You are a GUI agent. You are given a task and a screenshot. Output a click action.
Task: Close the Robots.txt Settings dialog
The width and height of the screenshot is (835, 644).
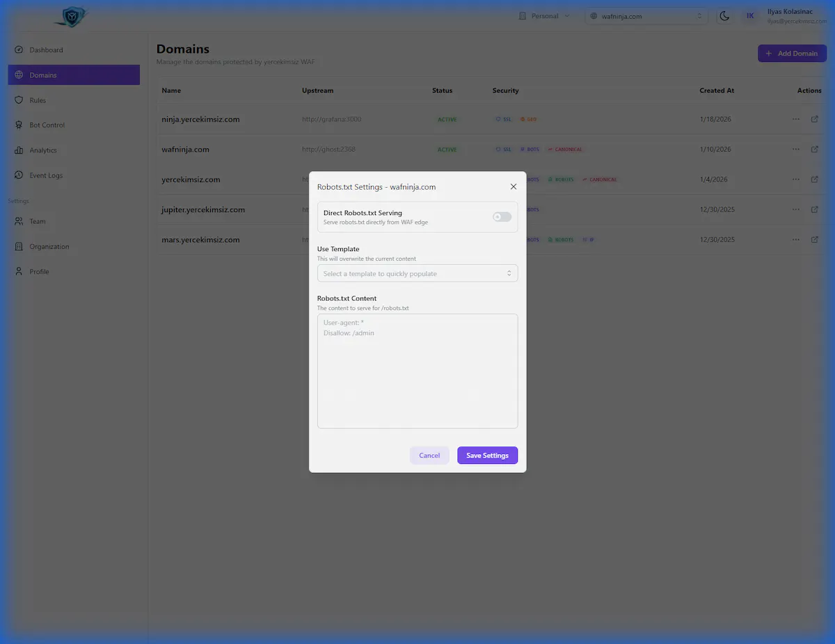(514, 186)
